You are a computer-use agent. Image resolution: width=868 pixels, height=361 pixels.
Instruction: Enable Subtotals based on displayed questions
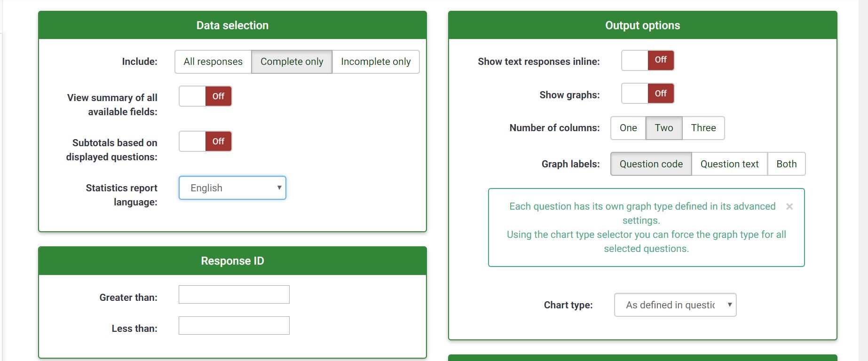pos(205,141)
